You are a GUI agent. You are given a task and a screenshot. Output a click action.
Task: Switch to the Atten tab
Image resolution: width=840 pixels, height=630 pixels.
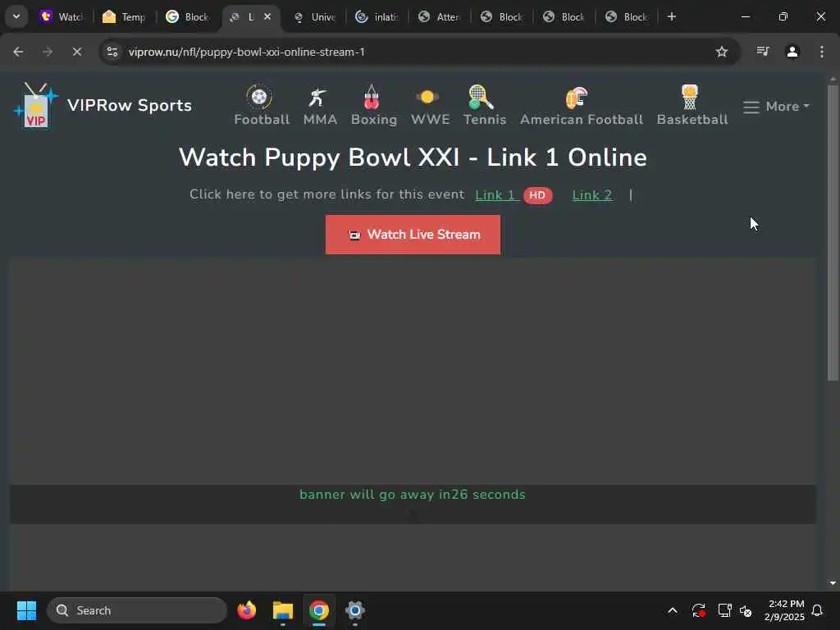(x=440, y=17)
